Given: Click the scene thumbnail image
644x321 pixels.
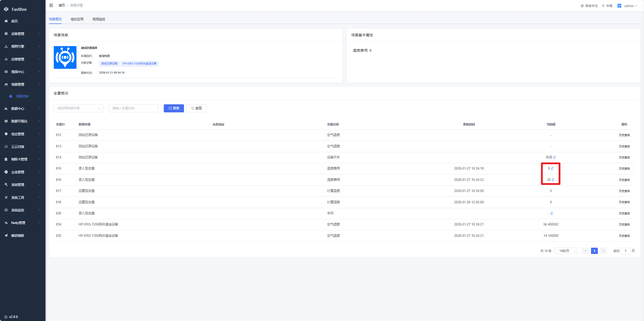Looking at the screenshot, I should click(65, 57).
